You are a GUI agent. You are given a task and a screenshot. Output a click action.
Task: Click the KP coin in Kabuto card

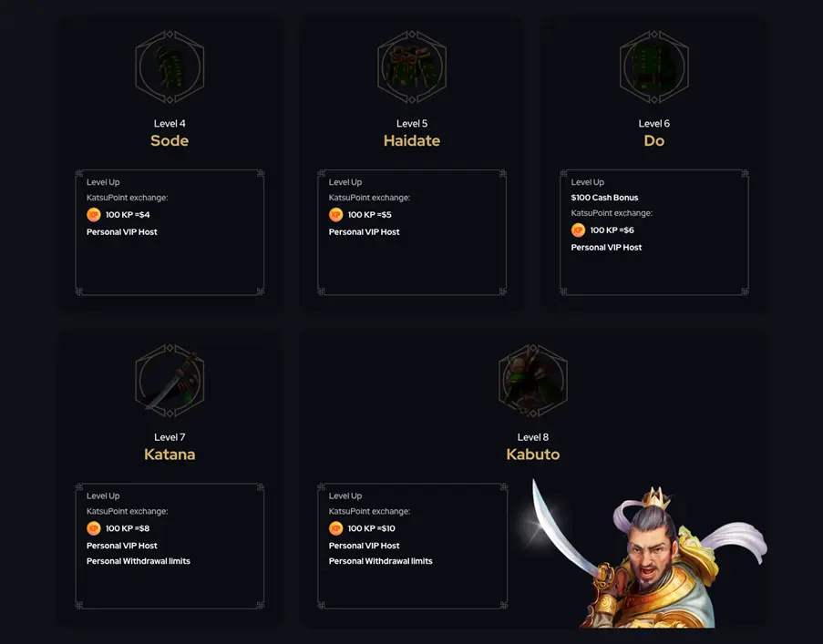pos(335,528)
